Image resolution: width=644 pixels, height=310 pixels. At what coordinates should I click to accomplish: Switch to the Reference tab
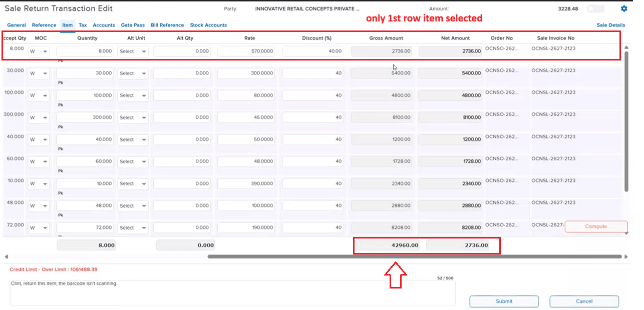(x=44, y=25)
